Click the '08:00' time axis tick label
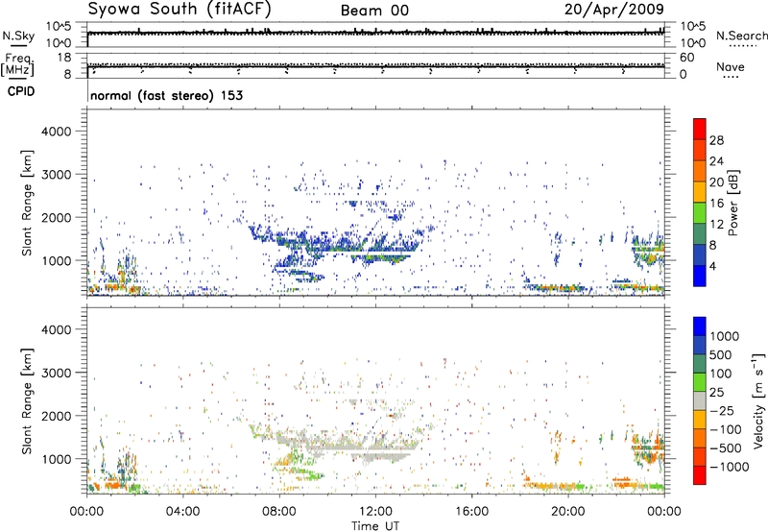This screenshot has height=532, width=768. [x=279, y=512]
